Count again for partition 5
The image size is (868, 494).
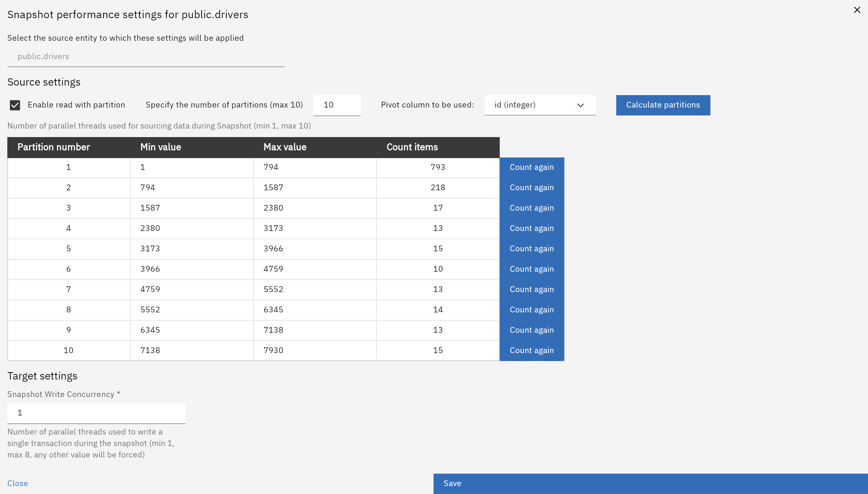531,248
